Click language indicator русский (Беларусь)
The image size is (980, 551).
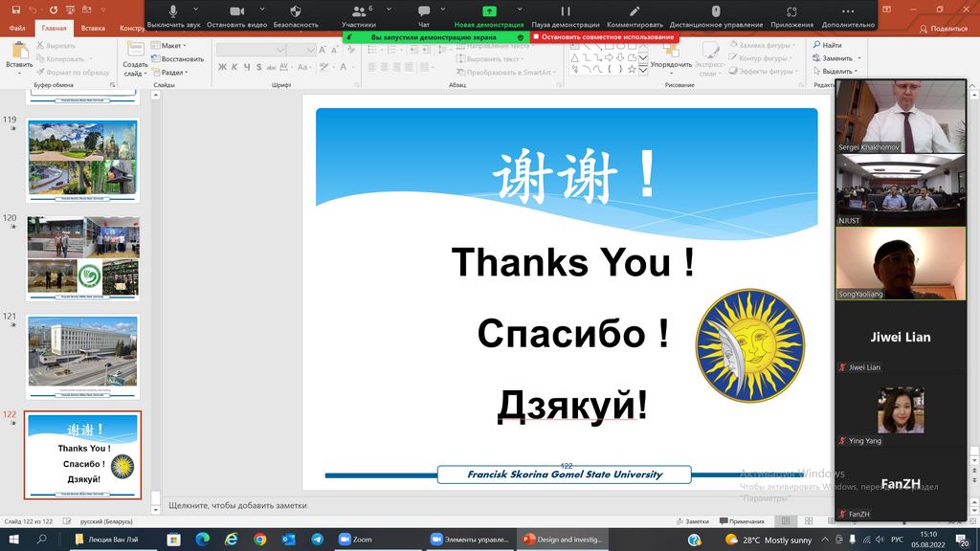point(107,521)
